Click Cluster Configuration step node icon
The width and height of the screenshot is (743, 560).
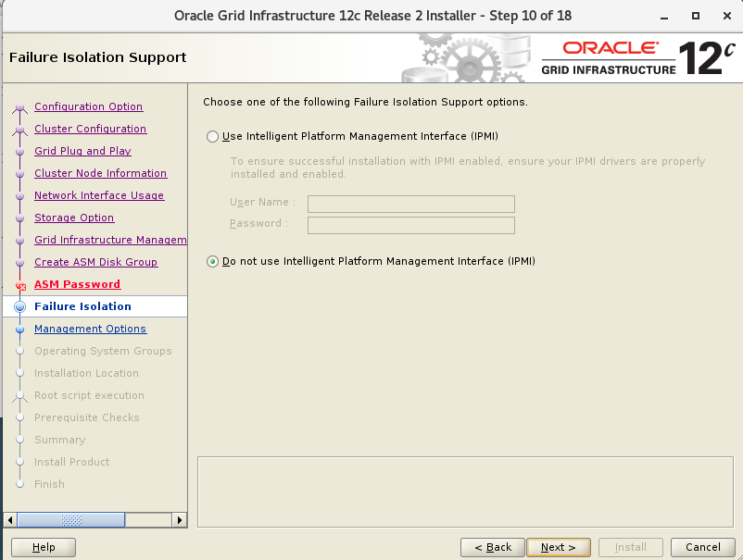[19, 130]
